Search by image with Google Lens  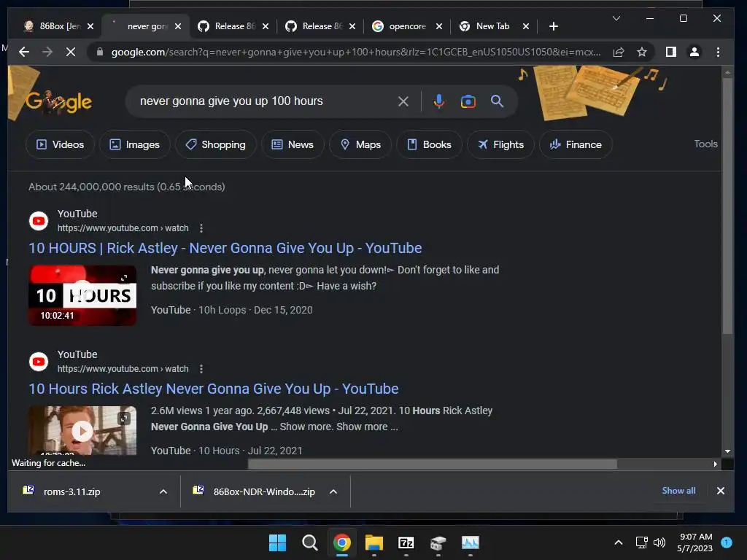click(x=468, y=101)
